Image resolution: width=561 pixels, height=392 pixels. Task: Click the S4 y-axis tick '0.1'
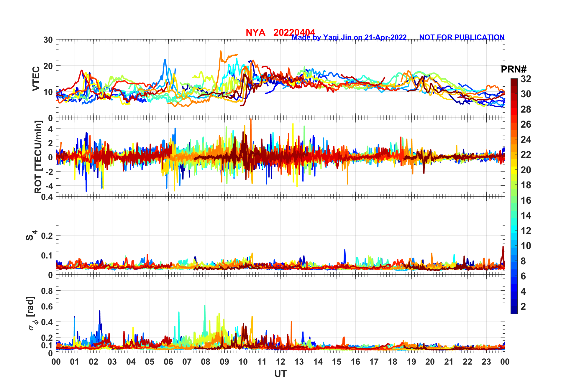pyautogui.click(x=47, y=256)
